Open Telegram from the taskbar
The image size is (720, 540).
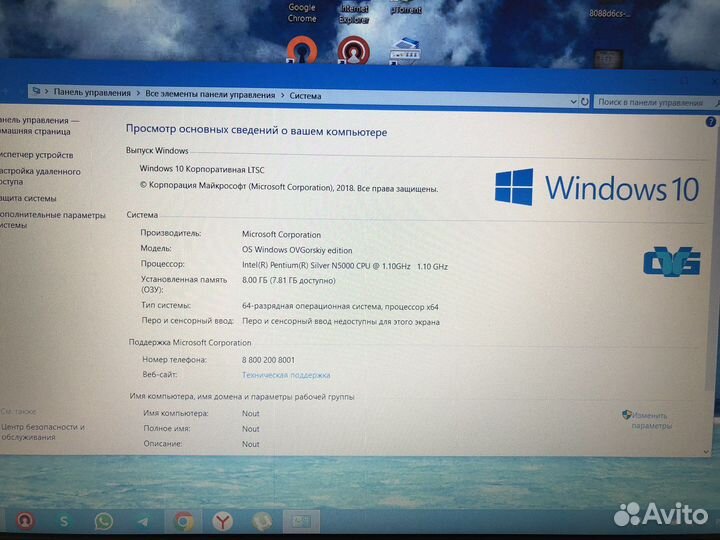pos(143,522)
